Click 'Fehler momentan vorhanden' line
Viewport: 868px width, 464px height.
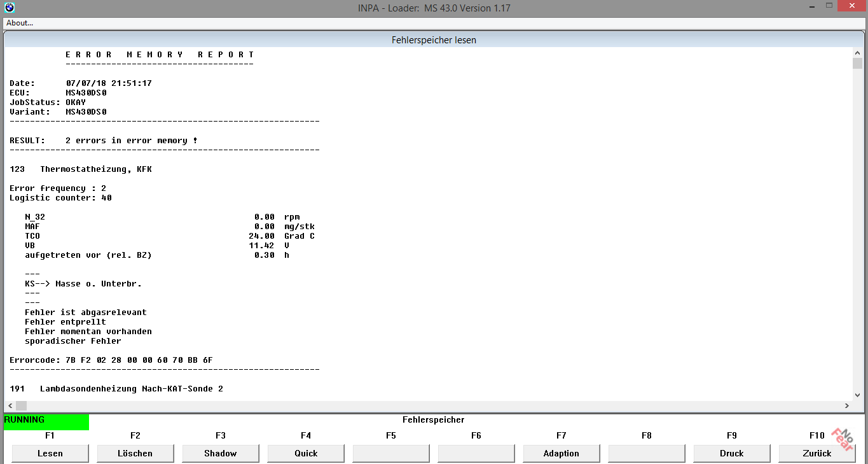click(88, 332)
